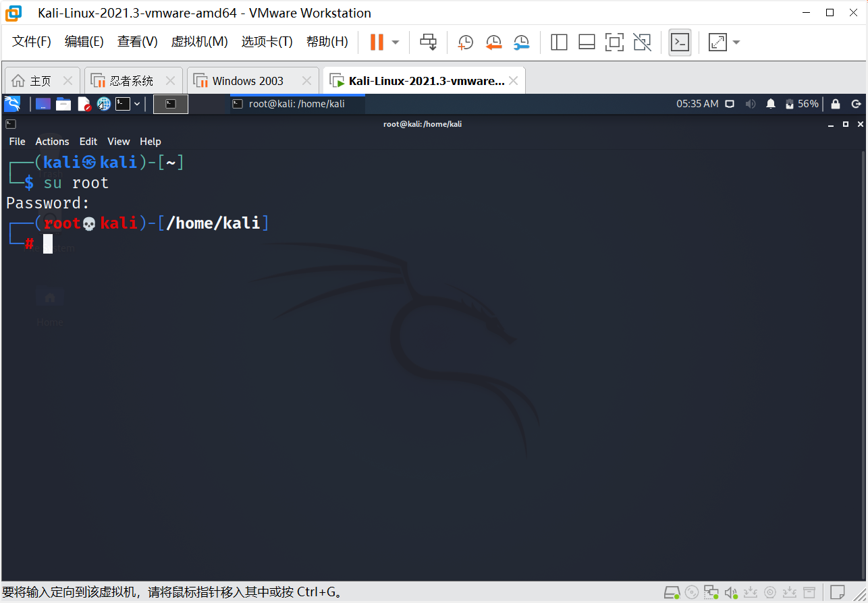Open the Kali dragon applications menu
The image size is (868, 603).
(x=12, y=104)
